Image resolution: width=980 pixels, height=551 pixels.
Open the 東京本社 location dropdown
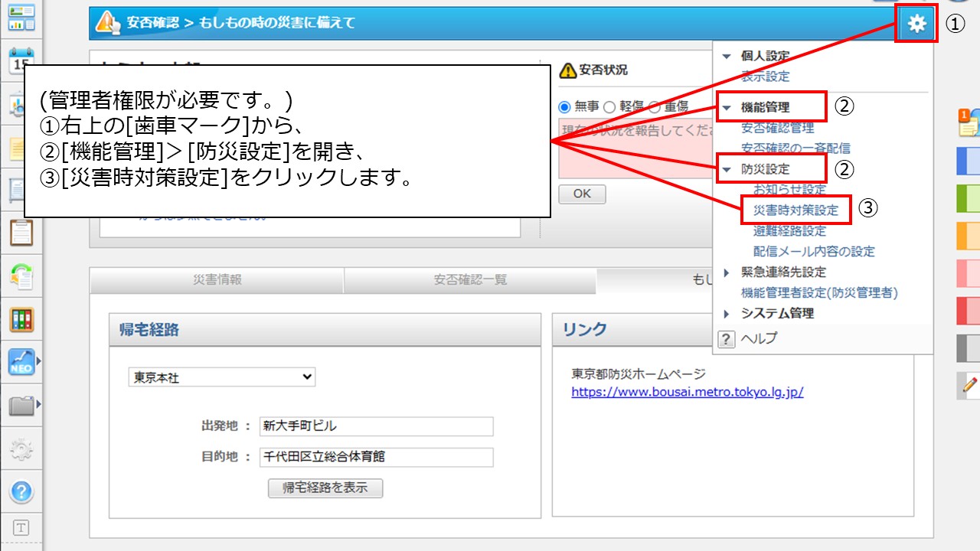coord(220,377)
